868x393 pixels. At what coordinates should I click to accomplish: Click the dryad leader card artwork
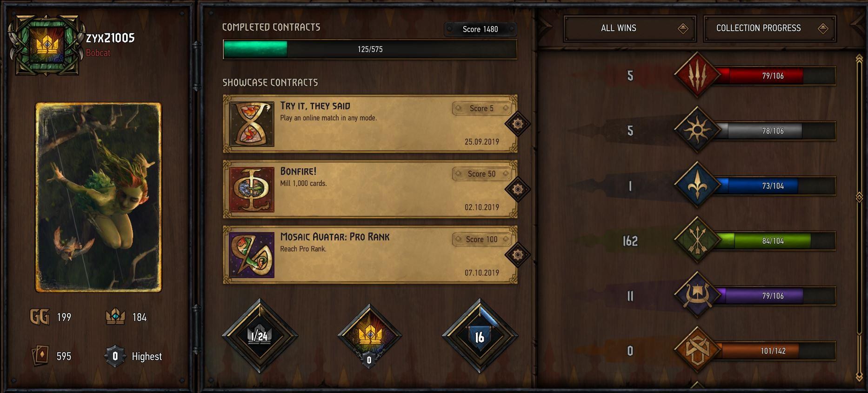point(99,198)
